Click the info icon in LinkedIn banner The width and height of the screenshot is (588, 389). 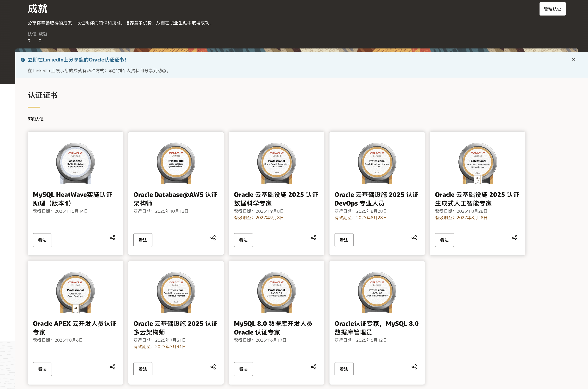(22, 60)
